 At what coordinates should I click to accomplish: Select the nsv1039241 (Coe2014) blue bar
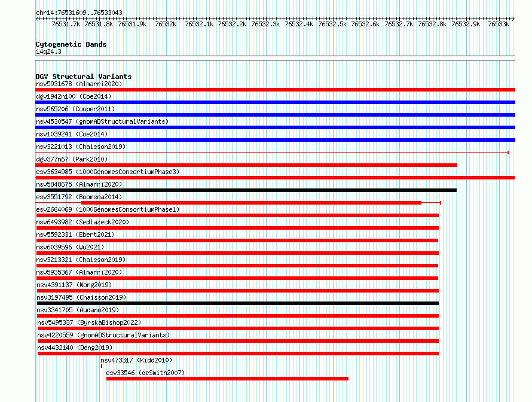tap(275, 140)
